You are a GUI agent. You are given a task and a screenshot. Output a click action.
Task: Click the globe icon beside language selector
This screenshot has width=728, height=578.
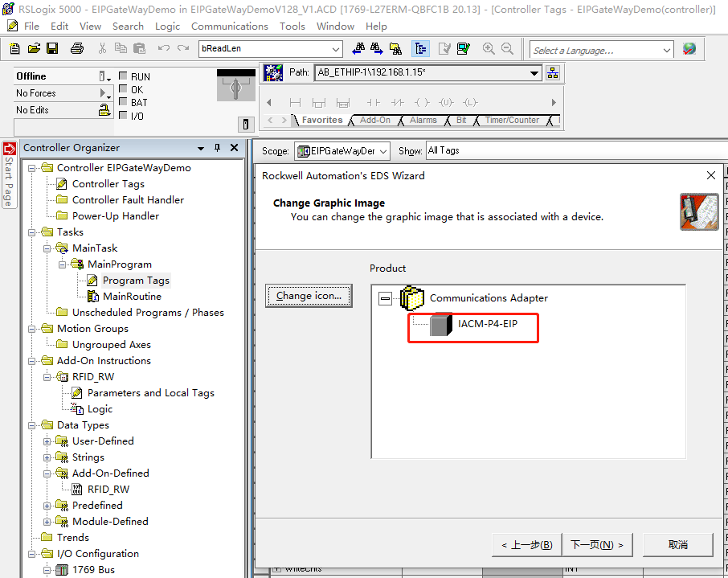[x=689, y=49]
